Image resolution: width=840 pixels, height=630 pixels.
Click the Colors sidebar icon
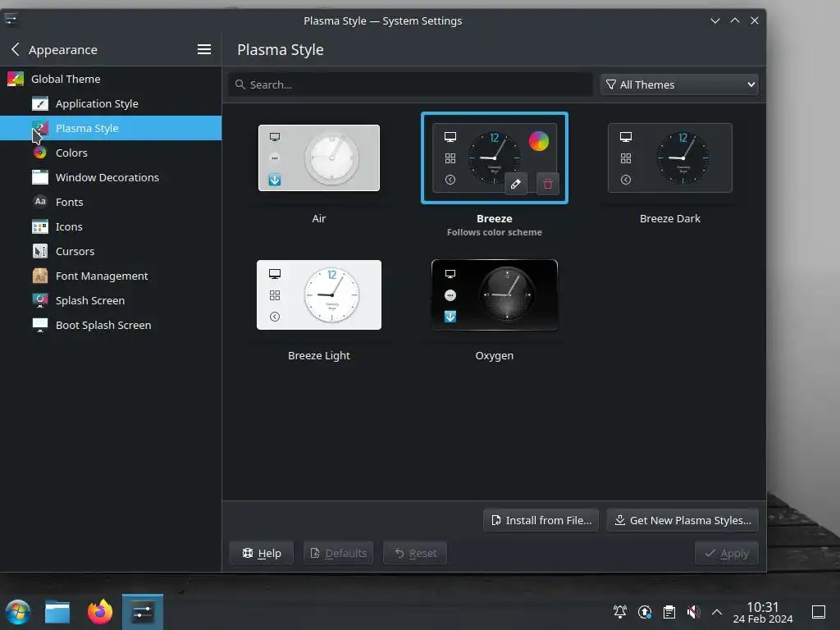tap(40, 153)
